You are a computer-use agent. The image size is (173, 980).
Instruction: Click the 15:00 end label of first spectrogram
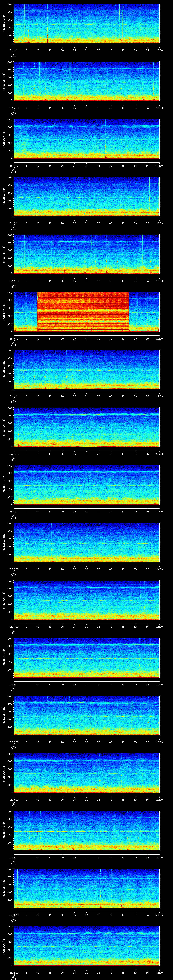pyautogui.click(x=159, y=50)
